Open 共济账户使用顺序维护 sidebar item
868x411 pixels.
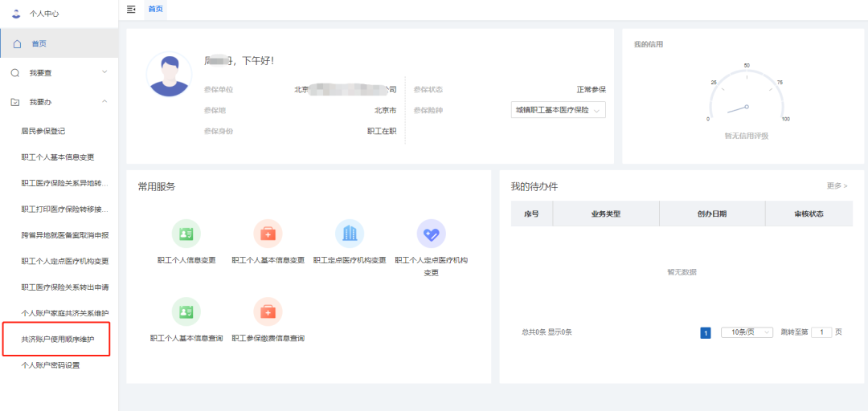58,340
